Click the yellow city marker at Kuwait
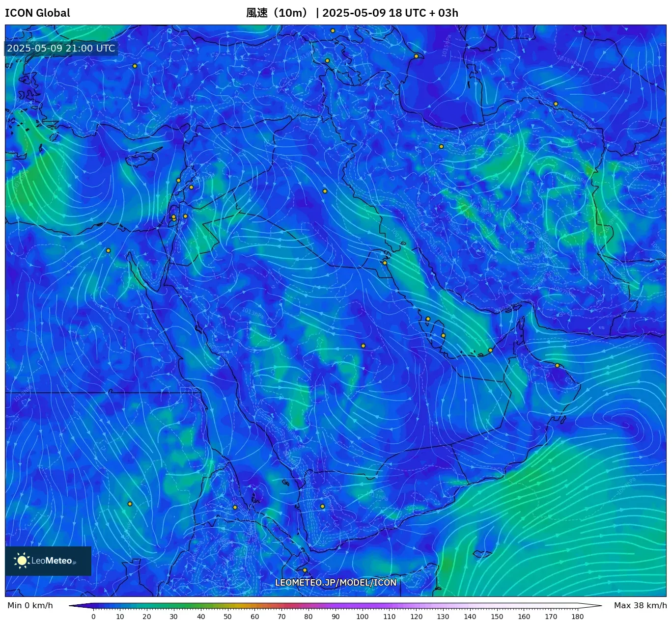 pyautogui.click(x=385, y=263)
